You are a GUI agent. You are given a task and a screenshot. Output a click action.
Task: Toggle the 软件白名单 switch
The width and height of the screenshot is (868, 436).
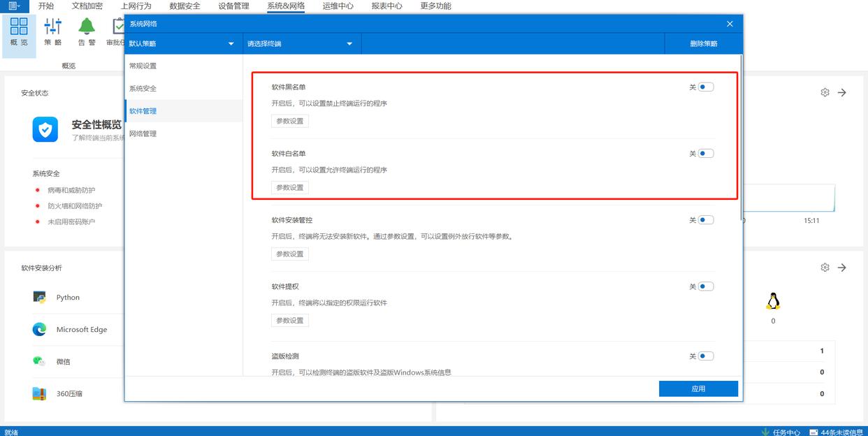(706, 154)
